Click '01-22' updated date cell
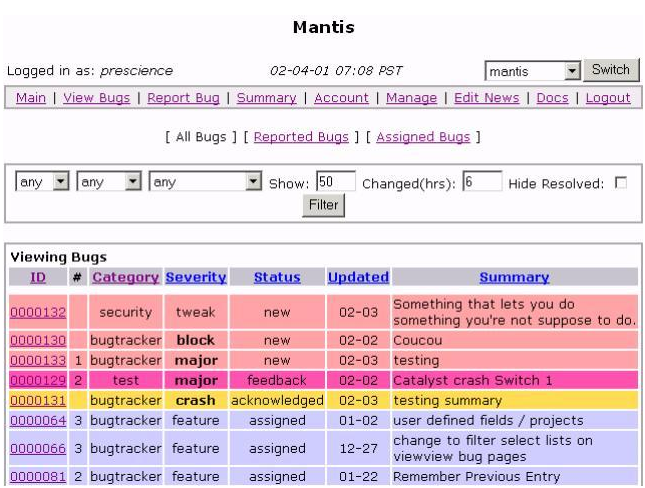Viewport: 645px width, 488px height. [x=358, y=476]
